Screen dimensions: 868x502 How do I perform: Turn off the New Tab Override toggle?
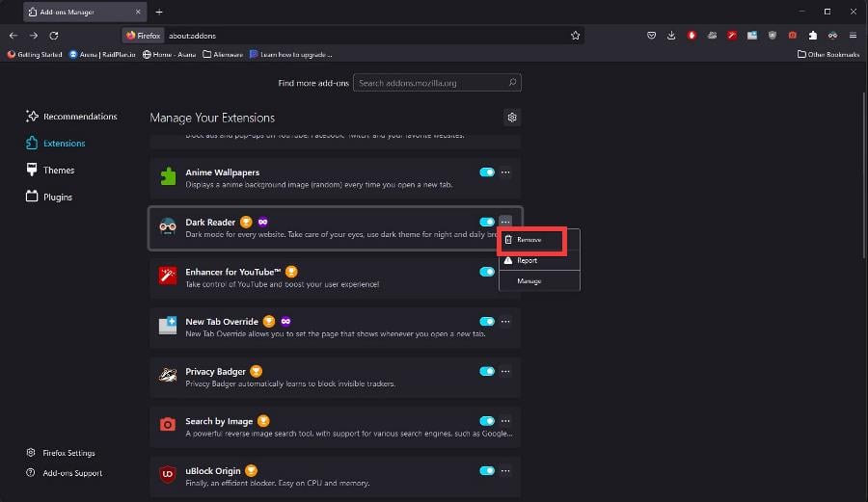[487, 321]
